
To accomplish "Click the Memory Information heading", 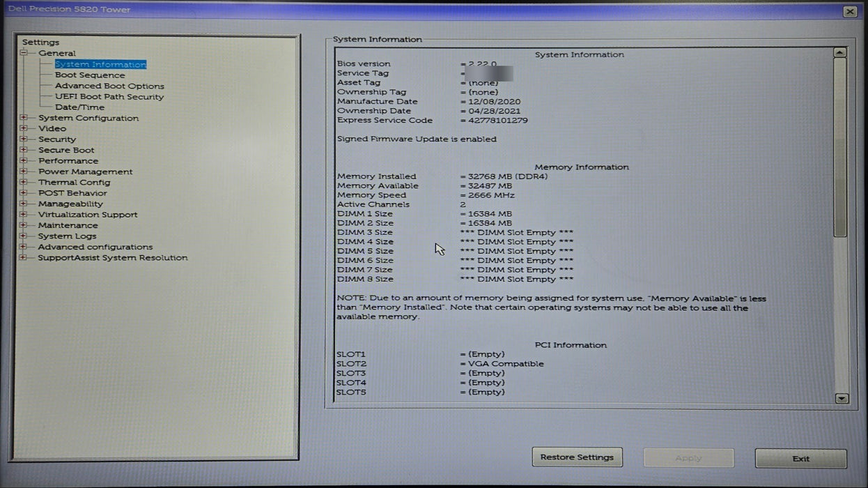I will pyautogui.click(x=582, y=167).
